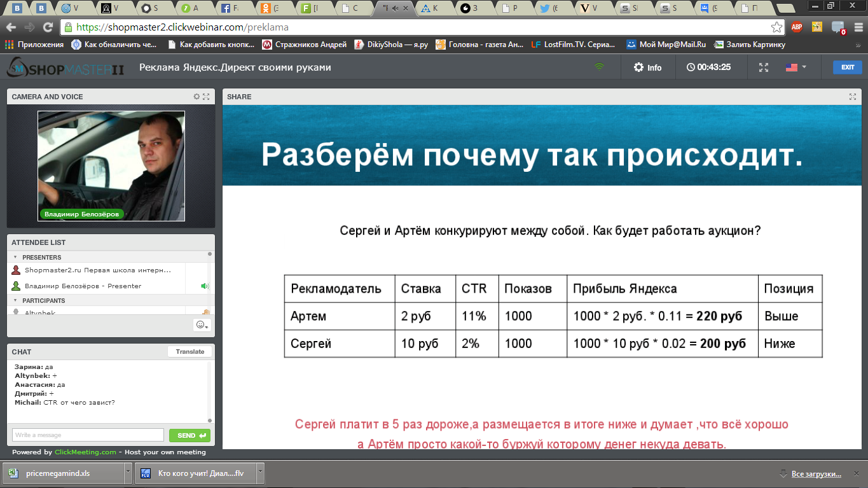Open bookmark Головна - газета Ан...

click(479, 45)
